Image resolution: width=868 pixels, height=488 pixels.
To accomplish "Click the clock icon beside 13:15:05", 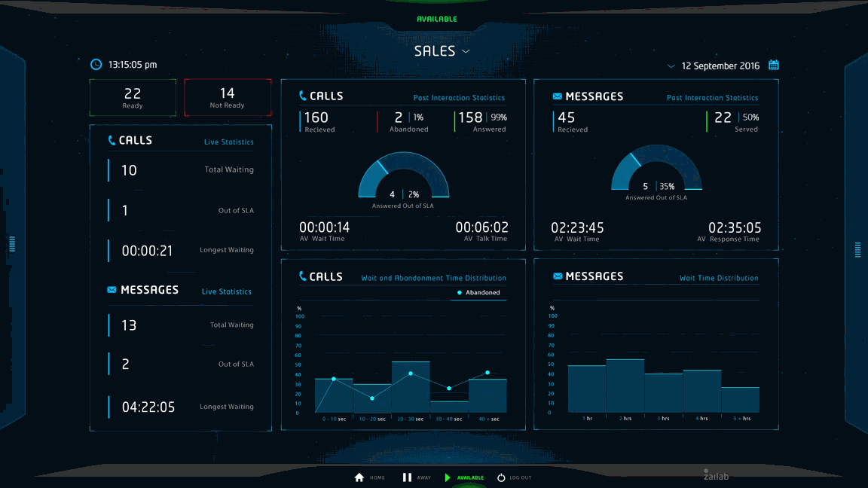I will (x=95, y=64).
